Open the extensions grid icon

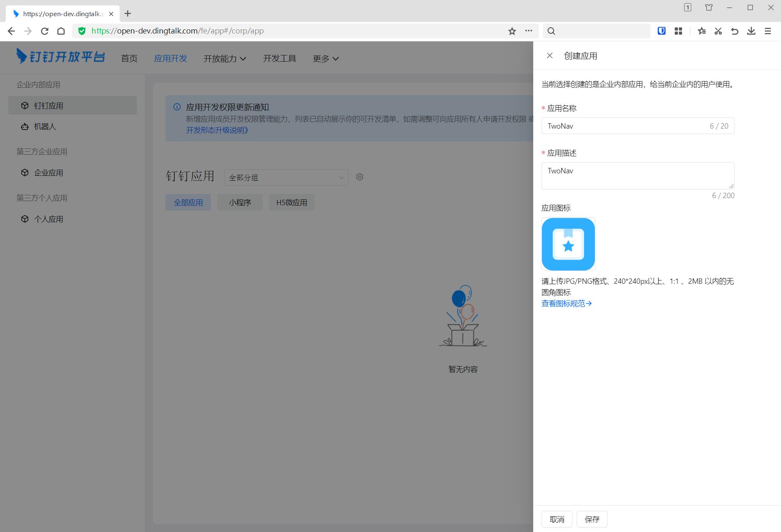678,31
